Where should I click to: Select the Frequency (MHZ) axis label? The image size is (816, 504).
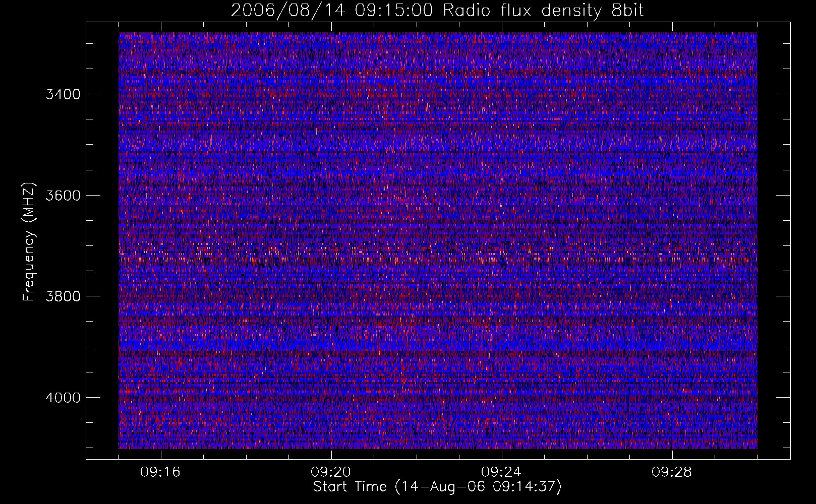click(x=29, y=242)
